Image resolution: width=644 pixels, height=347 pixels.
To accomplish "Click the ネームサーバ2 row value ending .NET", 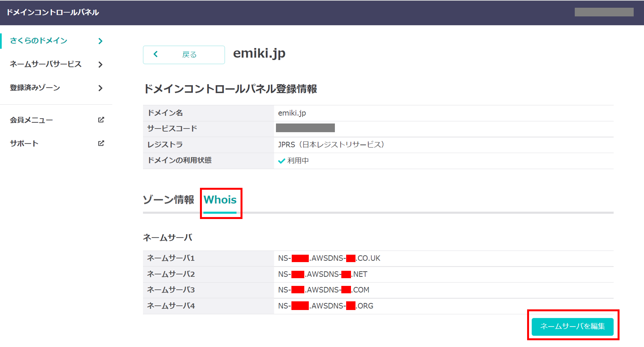I will click(323, 274).
